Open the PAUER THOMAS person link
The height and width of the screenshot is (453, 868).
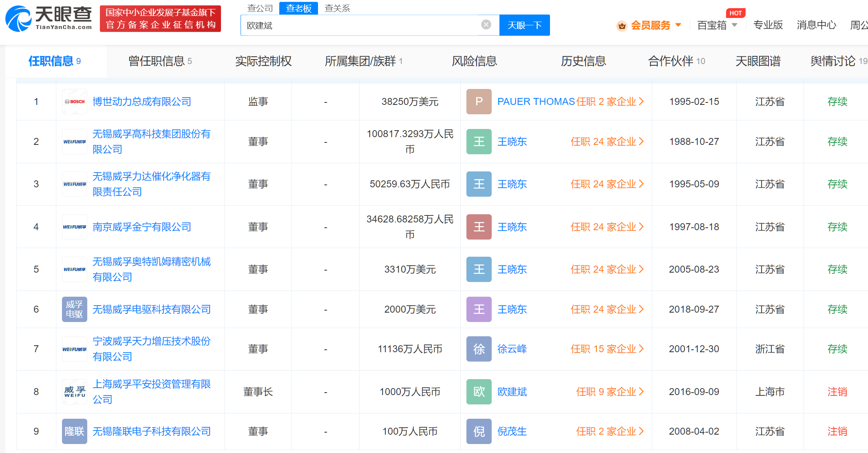536,102
